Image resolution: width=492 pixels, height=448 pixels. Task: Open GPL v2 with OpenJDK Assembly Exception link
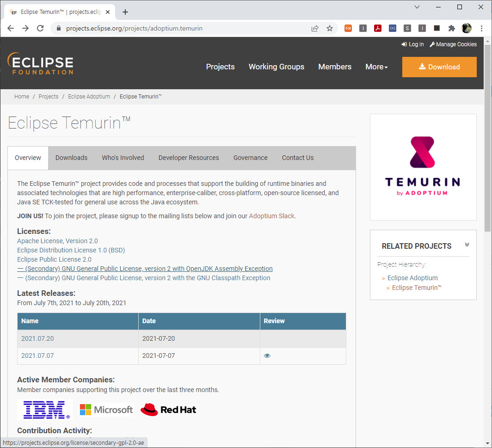click(x=145, y=269)
